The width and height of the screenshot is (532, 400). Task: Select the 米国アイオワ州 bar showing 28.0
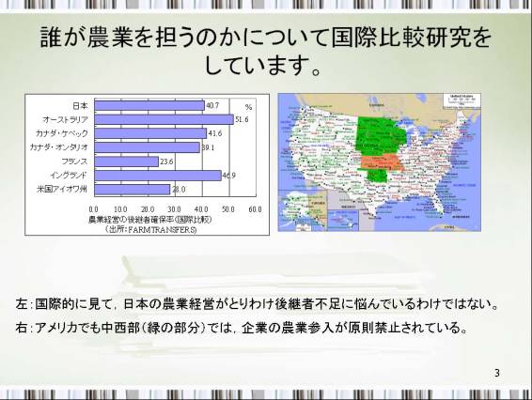(133, 189)
